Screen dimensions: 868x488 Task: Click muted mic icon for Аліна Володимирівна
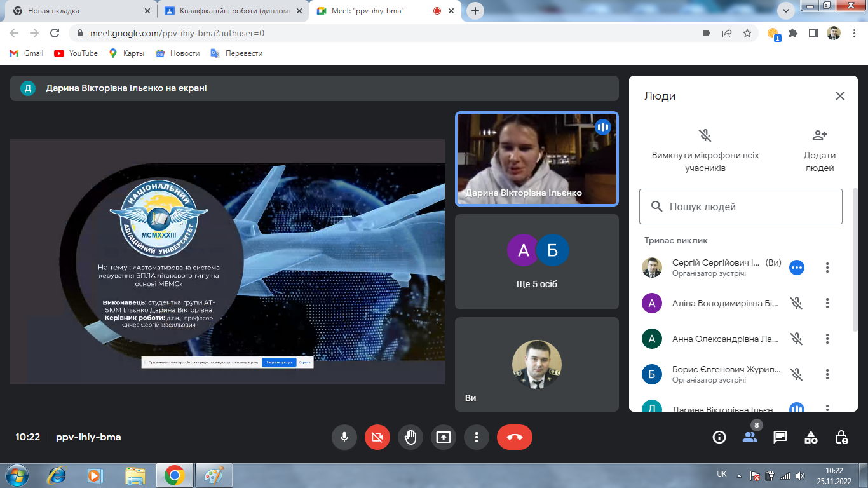coord(797,303)
